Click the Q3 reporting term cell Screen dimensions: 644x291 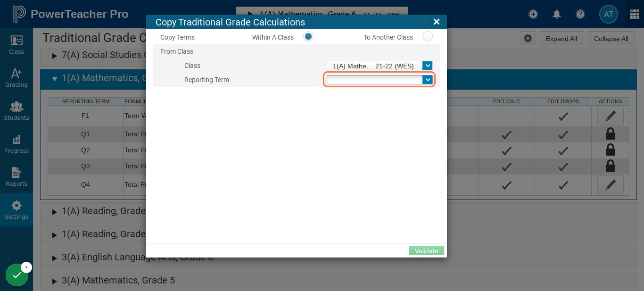click(85, 166)
